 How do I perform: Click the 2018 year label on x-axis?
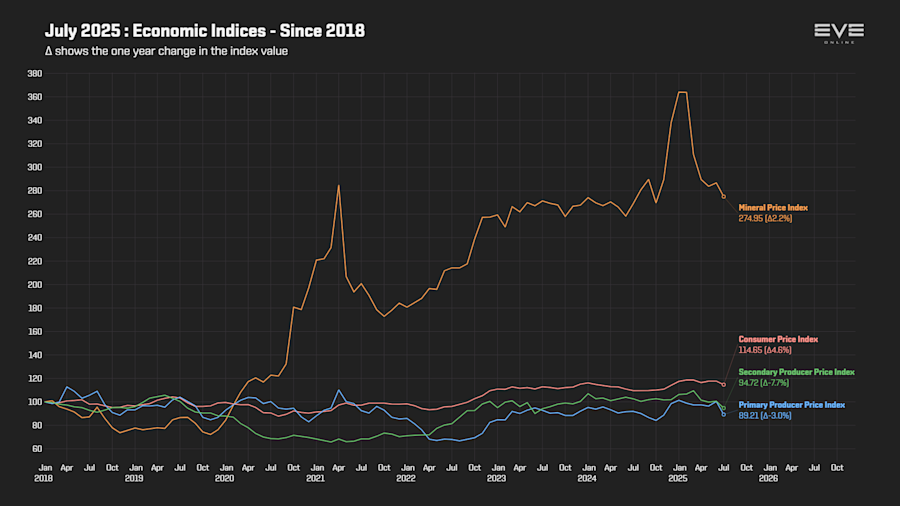pyautogui.click(x=43, y=478)
